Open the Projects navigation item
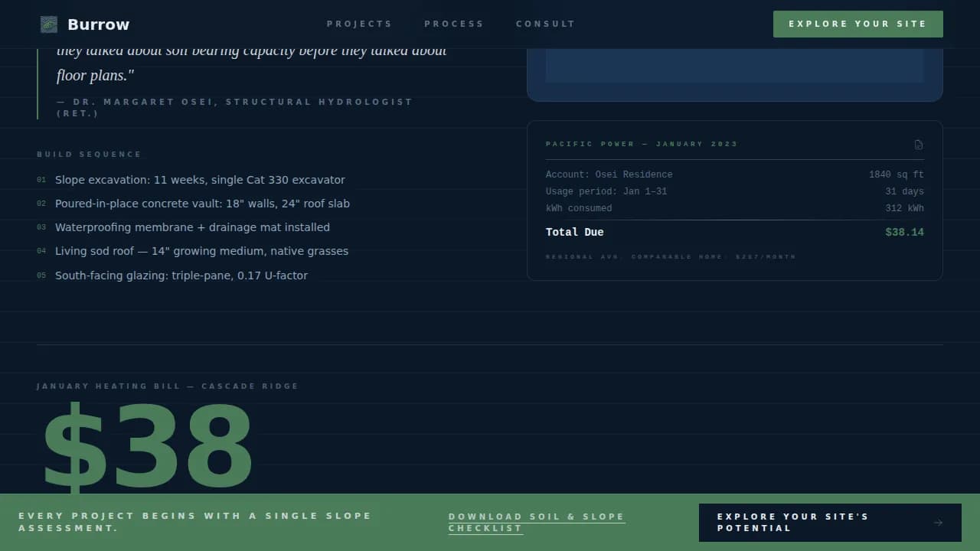 point(359,24)
